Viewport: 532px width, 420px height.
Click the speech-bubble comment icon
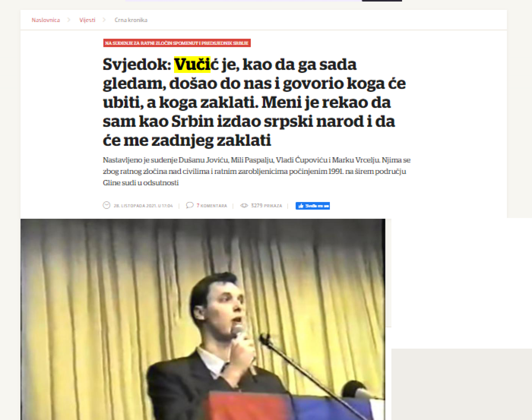(x=190, y=205)
